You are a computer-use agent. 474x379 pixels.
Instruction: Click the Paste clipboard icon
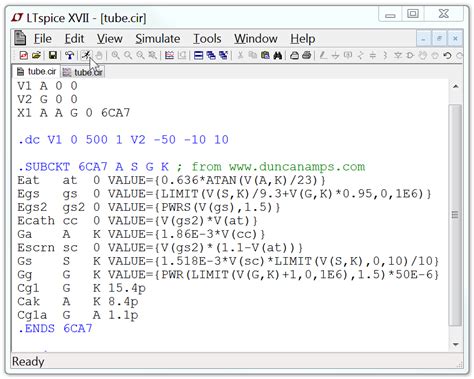click(x=265, y=55)
